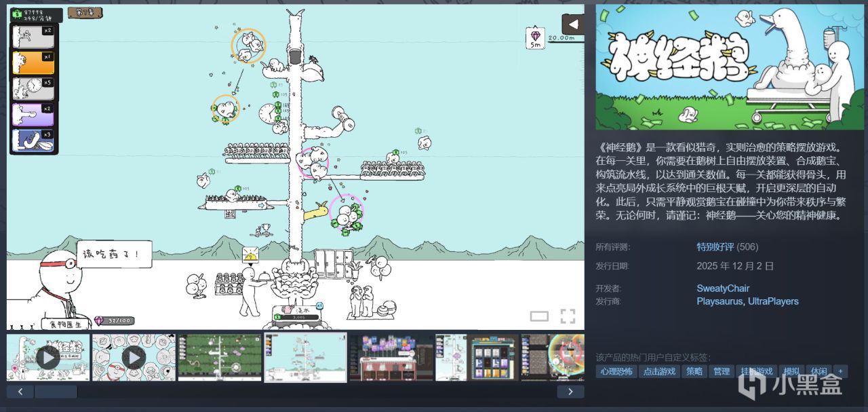Open the green forest screenshot thumbnail

(220, 357)
